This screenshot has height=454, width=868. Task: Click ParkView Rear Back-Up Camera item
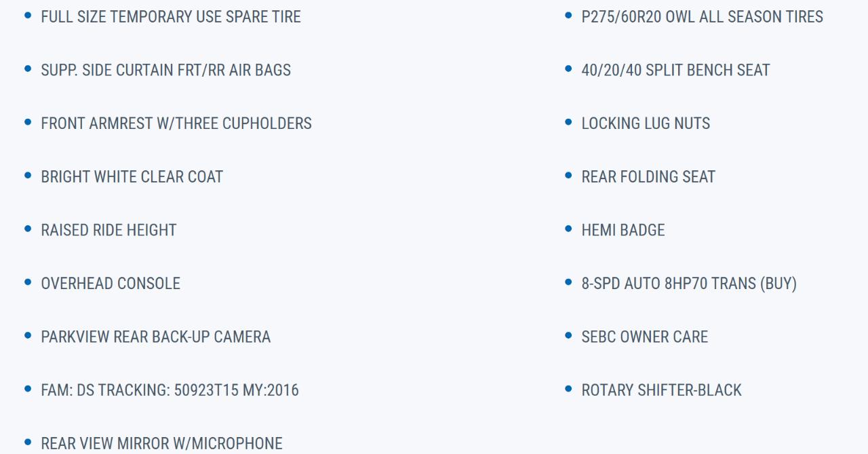click(155, 337)
